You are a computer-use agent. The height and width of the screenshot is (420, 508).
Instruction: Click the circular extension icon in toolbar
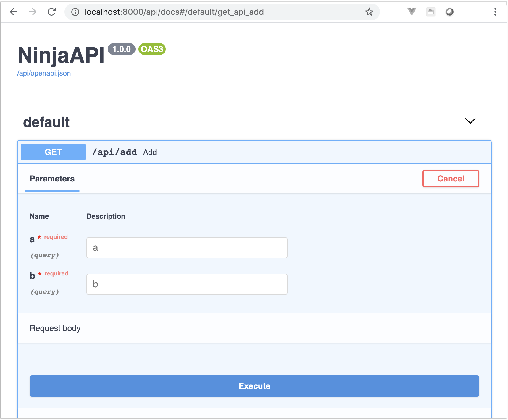pos(449,12)
